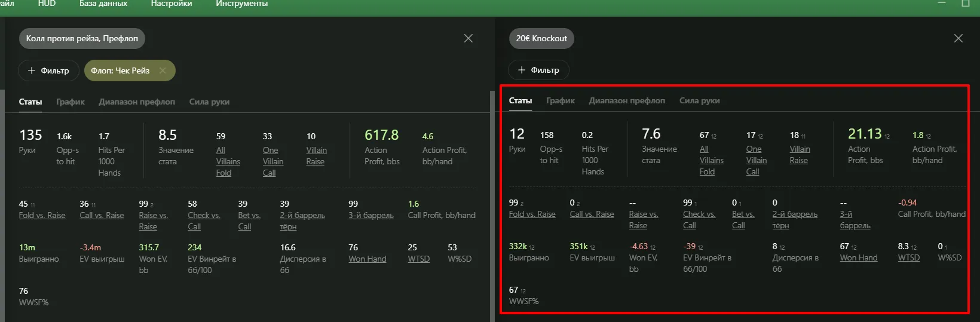Add a filter in the 20€ Knockout panel
Screen dimensions: 980x322
point(538,70)
